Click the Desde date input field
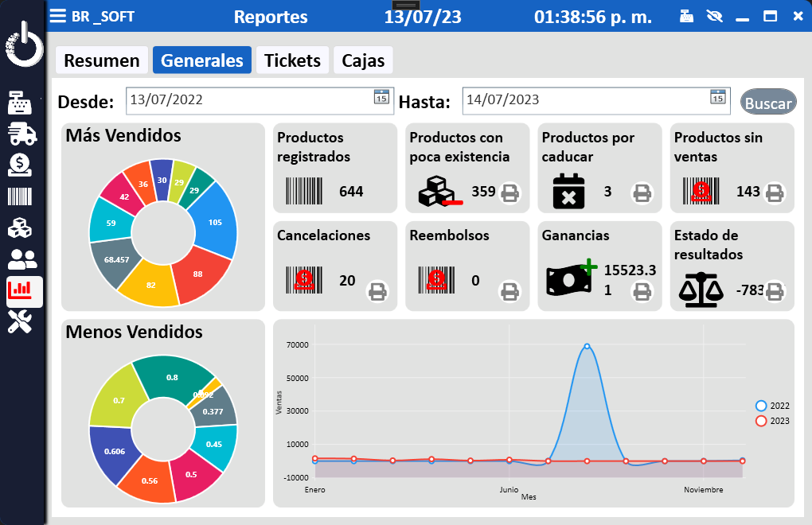This screenshot has height=525, width=812. [x=247, y=100]
